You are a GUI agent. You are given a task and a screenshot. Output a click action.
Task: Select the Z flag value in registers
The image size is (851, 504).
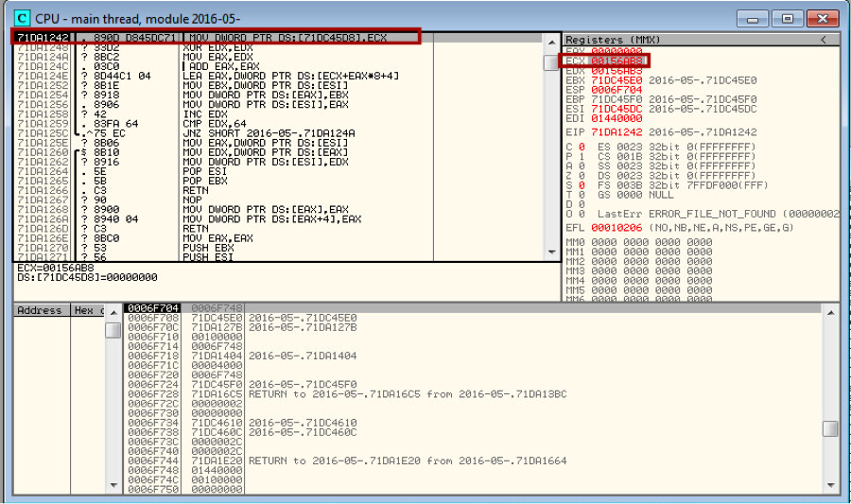coord(582,175)
